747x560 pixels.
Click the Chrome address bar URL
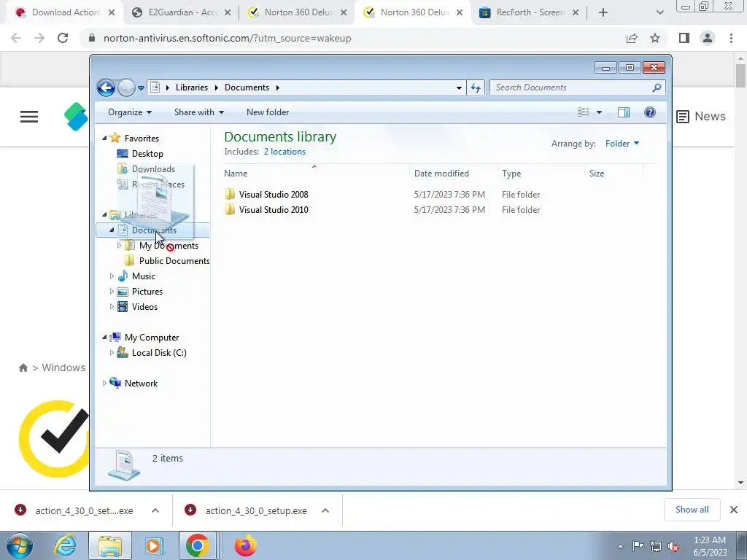point(228,38)
